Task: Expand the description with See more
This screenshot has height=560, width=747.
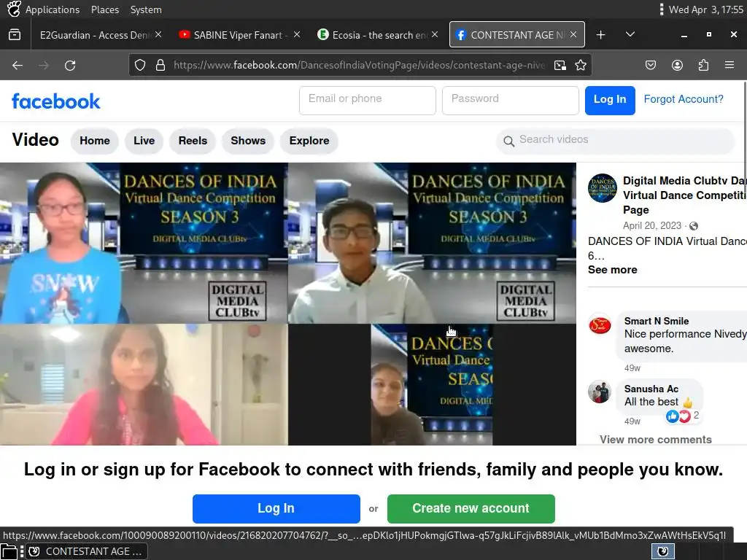Action: pos(612,270)
